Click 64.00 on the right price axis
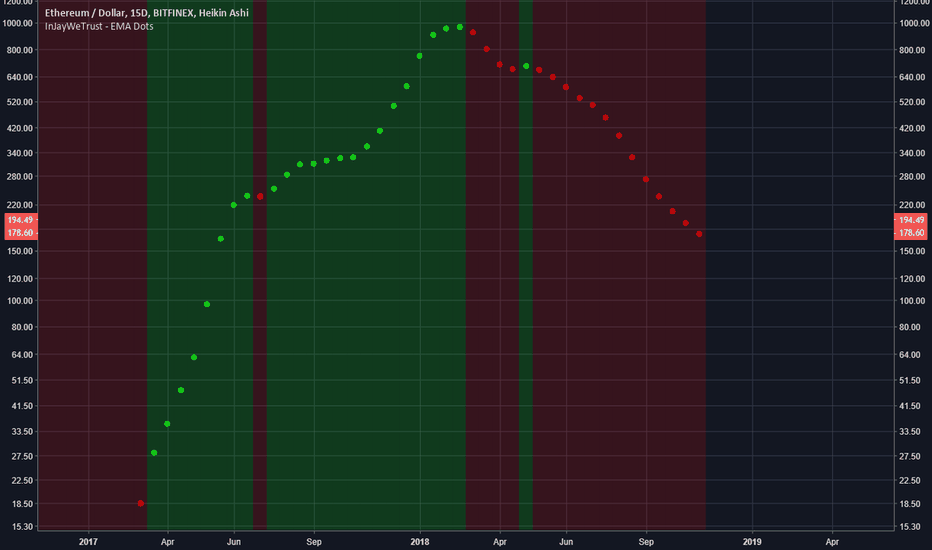 point(910,354)
